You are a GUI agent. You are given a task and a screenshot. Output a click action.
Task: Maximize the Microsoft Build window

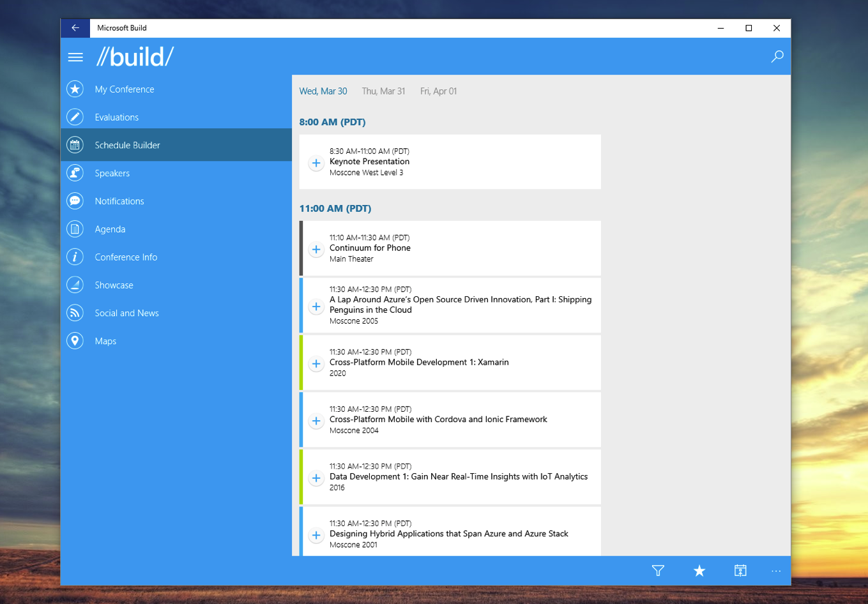pyautogui.click(x=749, y=28)
